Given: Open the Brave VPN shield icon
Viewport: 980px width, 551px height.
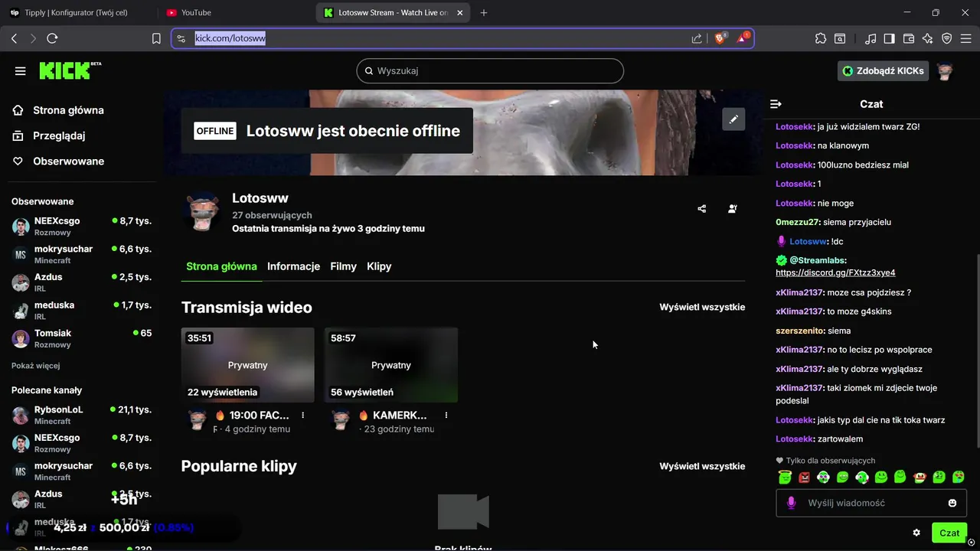Looking at the screenshot, I should pos(947,38).
